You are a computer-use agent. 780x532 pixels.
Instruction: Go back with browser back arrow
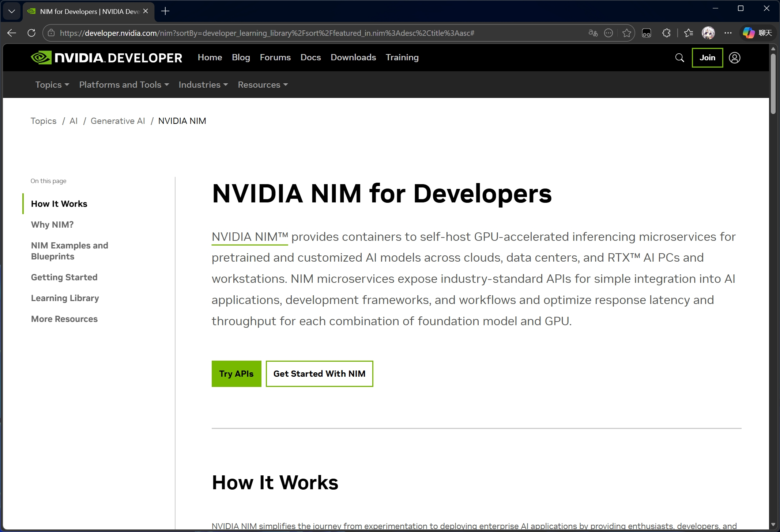12,33
